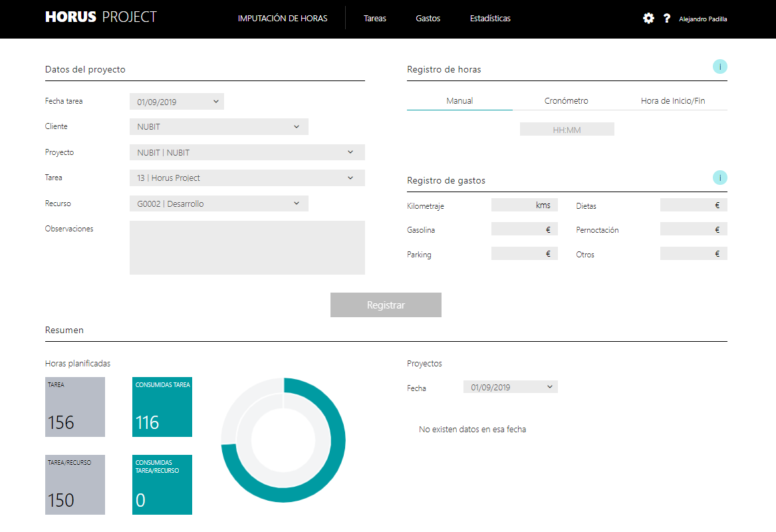
Task: Open the Recurso G0002 | Desarrollo dropdown
Action: point(219,203)
